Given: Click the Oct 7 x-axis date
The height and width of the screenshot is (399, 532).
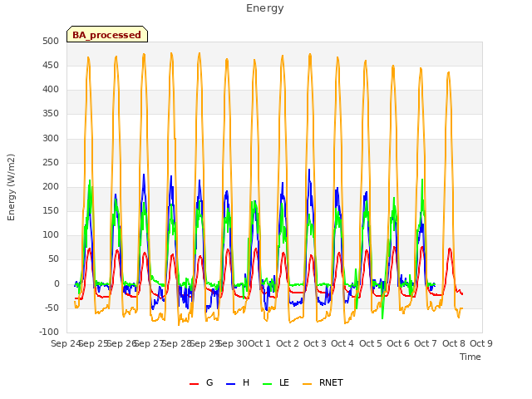Looking at the screenshot, I should click(426, 343).
